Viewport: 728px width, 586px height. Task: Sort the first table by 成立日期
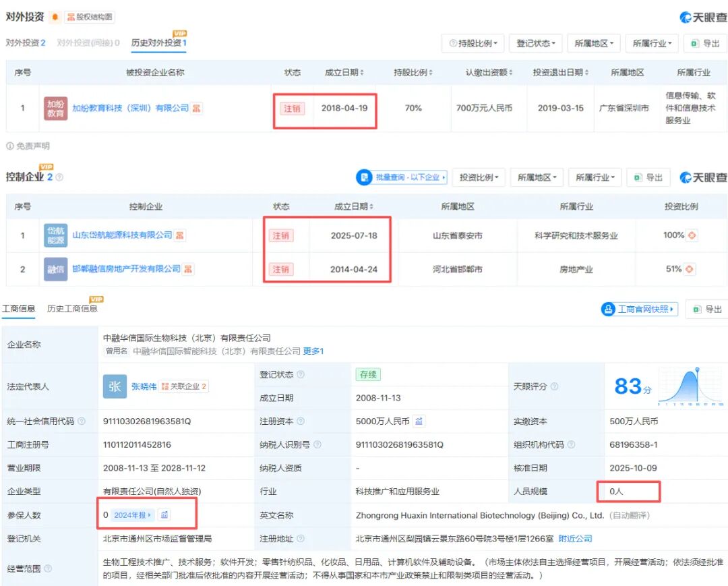tap(344, 73)
